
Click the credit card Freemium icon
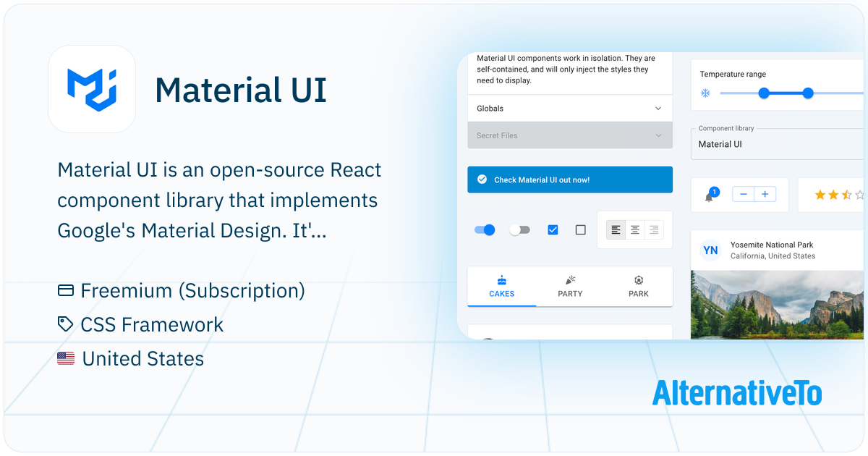(66, 290)
